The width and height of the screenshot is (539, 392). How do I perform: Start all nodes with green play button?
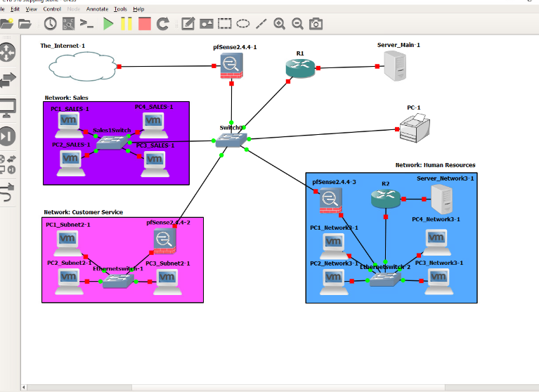pos(108,24)
